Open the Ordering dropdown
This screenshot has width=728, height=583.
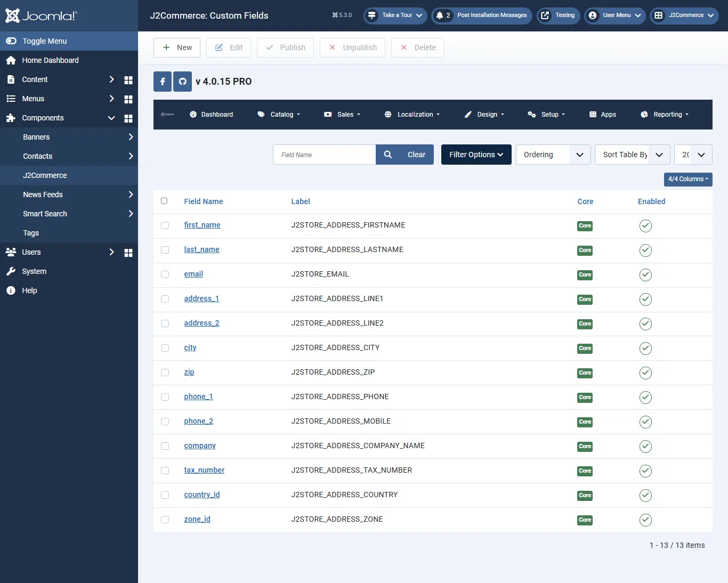click(x=553, y=155)
